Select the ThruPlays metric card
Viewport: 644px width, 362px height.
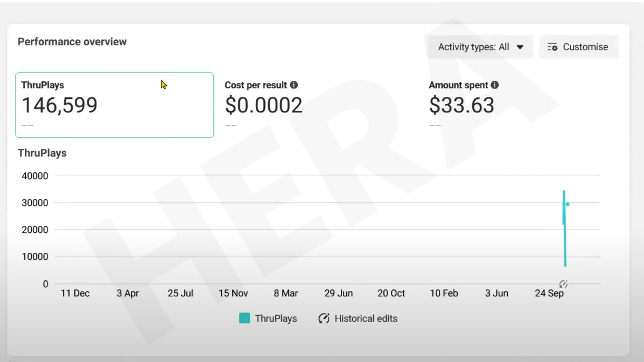coord(115,105)
